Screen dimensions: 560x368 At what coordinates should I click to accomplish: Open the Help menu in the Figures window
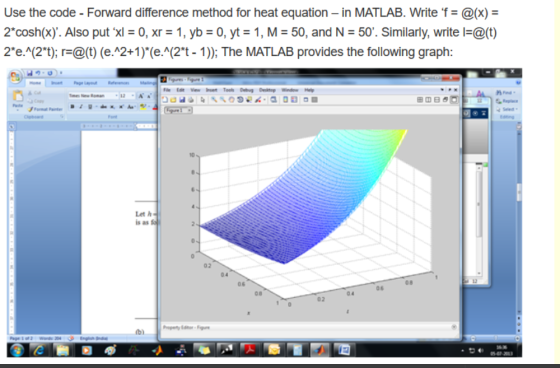[309, 90]
